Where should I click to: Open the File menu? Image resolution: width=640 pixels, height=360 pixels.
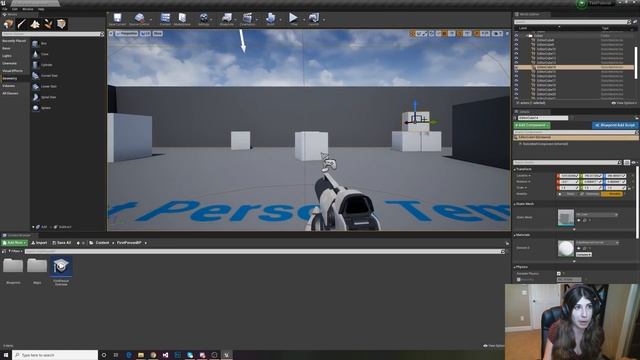click(x=5, y=9)
